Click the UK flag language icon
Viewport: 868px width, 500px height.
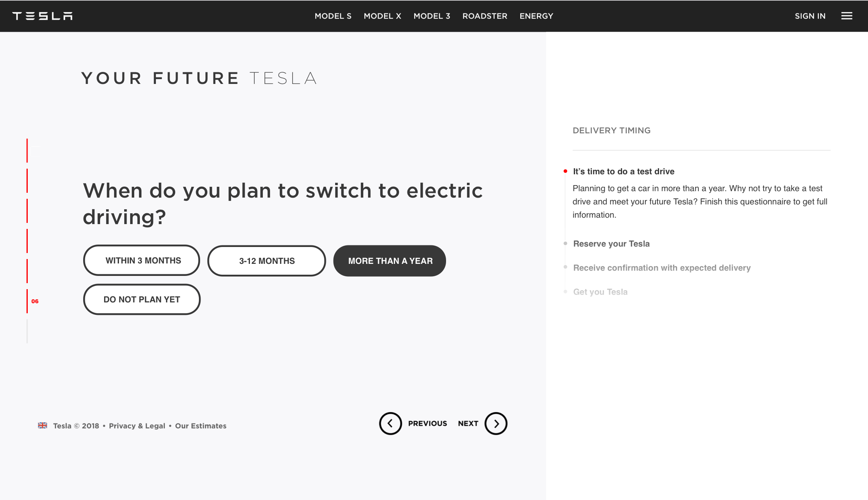pyautogui.click(x=43, y=425)
